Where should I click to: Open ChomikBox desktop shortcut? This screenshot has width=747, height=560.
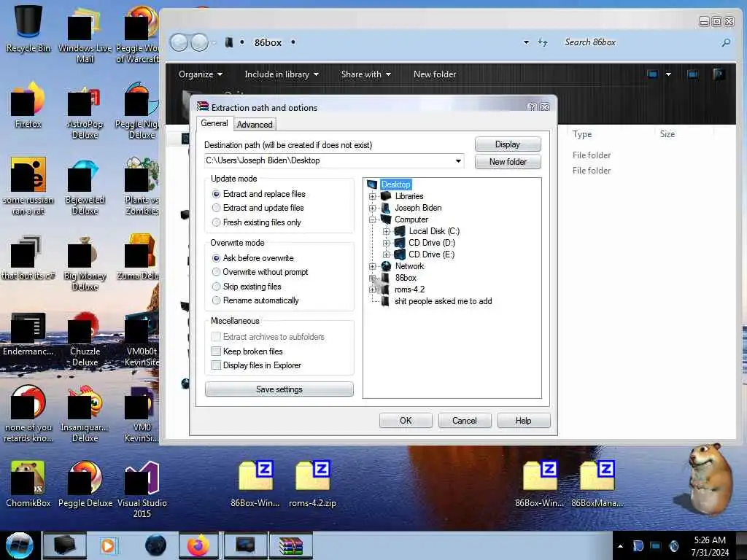click(x=28, y=483)
